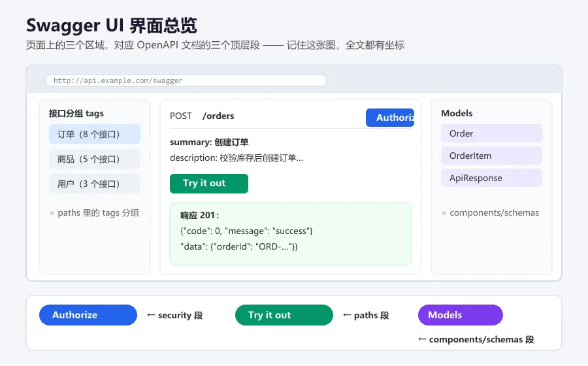Click the = paths 里的 tags 分组 note
The height and width of the screenshot is (366, 588).
(94, 212)
